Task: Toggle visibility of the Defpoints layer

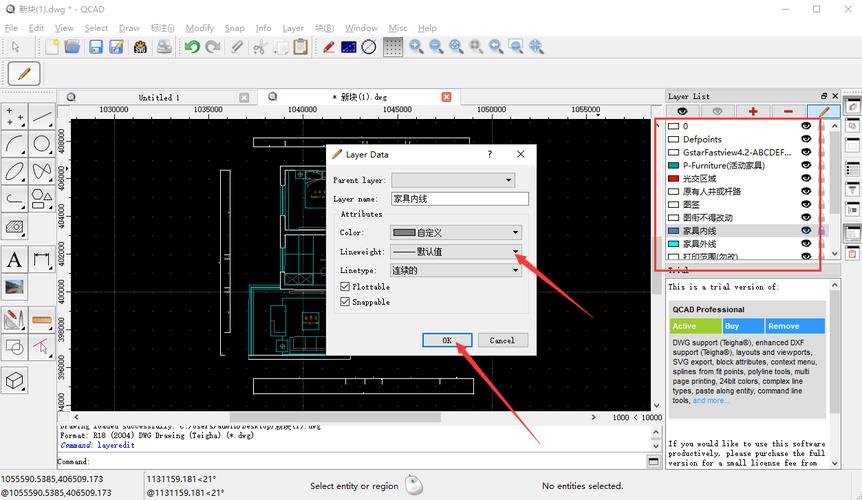Action: [x=806, y=139]
